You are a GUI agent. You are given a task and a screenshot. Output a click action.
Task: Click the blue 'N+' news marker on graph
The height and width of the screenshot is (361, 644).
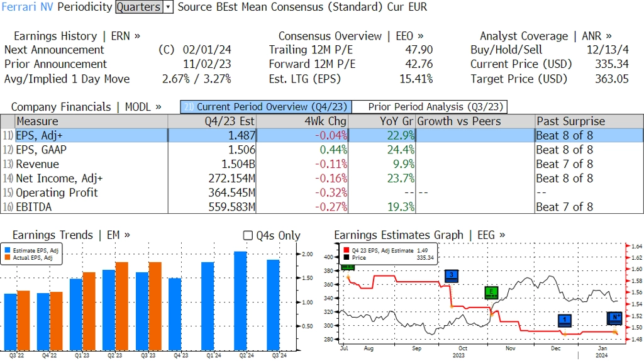tap(614, 318)
